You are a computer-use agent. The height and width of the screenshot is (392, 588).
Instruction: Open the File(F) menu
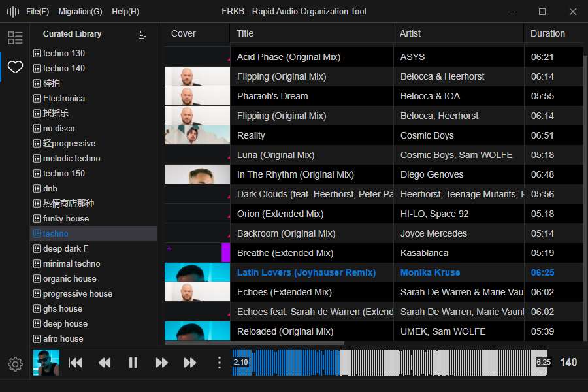[x=37, y=12]
